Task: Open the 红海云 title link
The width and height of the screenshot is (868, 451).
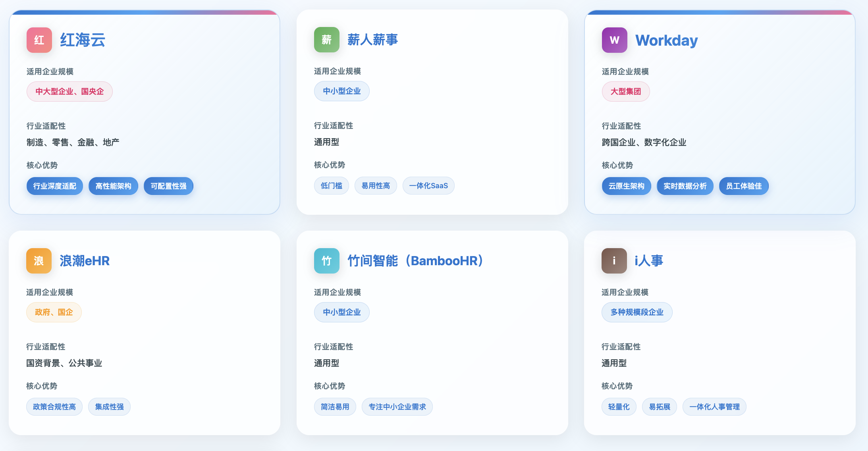Action: coord(82,40)
